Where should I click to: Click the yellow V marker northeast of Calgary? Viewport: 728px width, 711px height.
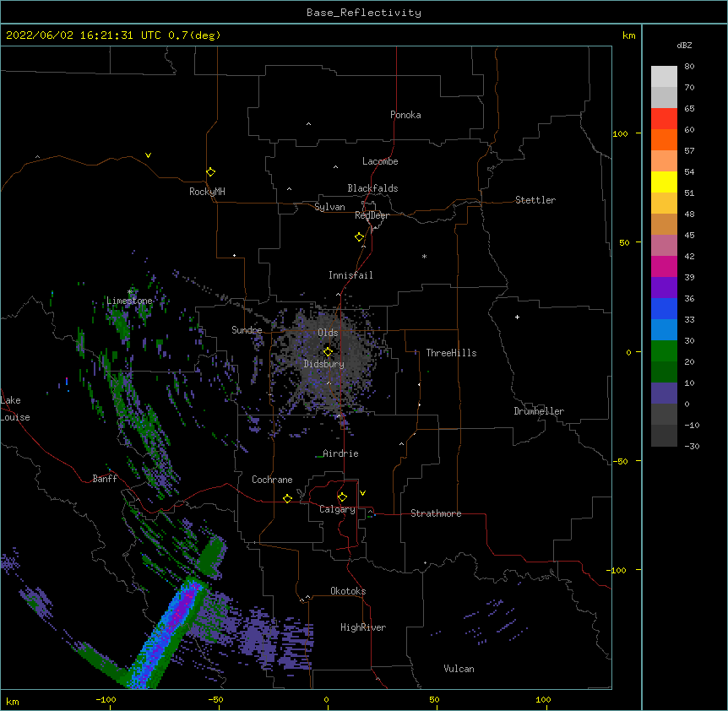(362, 493)
